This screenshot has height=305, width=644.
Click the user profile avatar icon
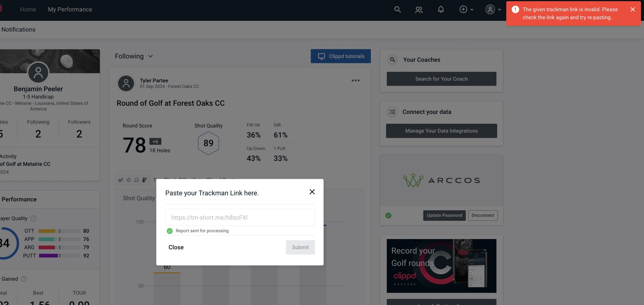(490, 9)
